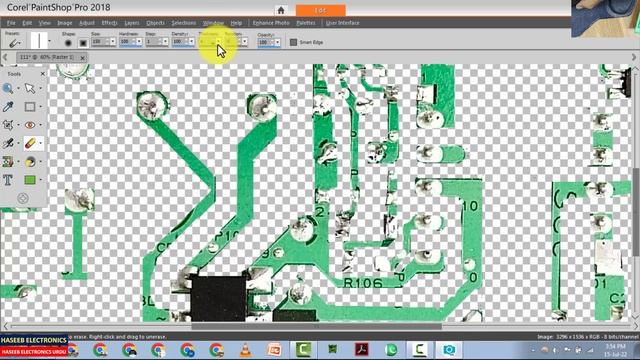Click the Size input field
Viewport: 640px width, 360px height.
click(x=100, y=42)
